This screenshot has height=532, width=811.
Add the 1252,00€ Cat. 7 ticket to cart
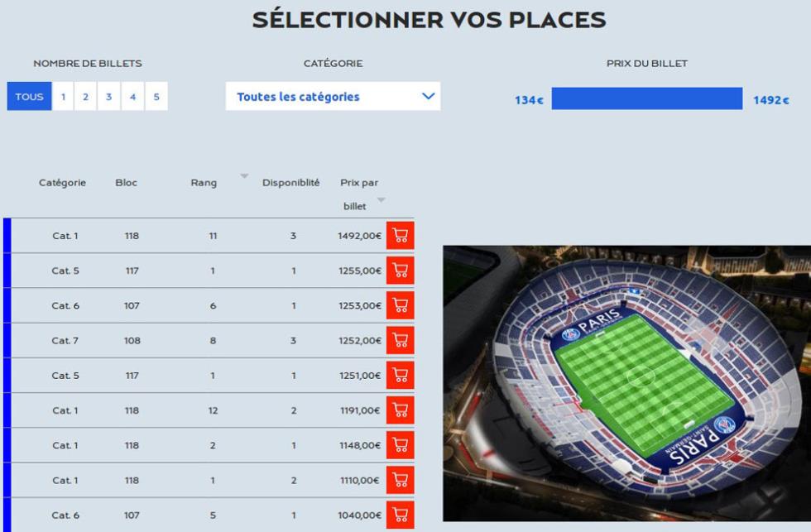[401, 340]
